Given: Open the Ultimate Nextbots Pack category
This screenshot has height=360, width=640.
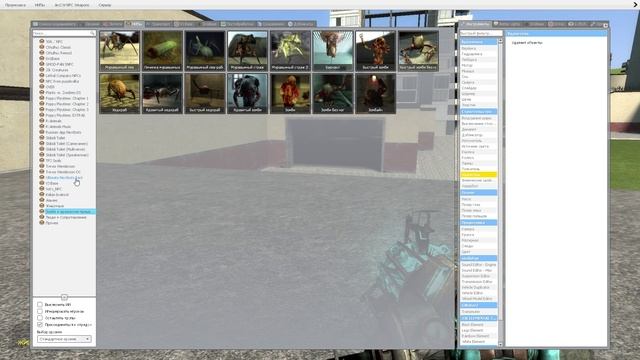Looking at the screenshot, I should tap(64, 178).
